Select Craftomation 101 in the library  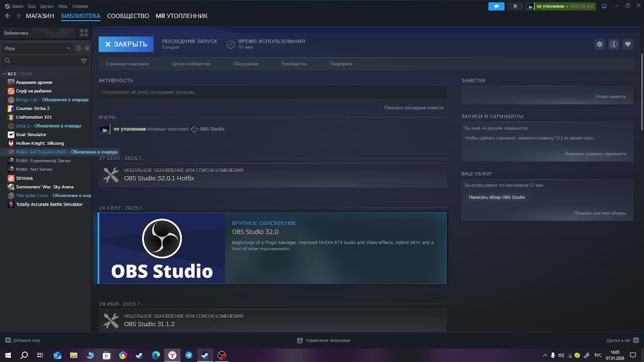point(34,117)
